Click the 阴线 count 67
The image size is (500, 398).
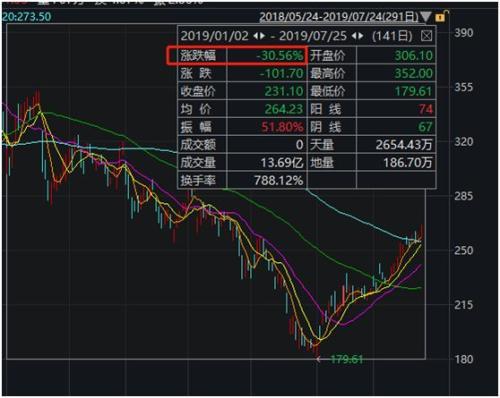tap(426, 127)
